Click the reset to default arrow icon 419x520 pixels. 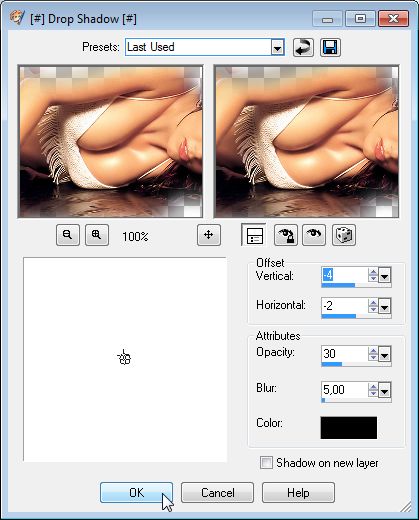[x=303, y=47]
